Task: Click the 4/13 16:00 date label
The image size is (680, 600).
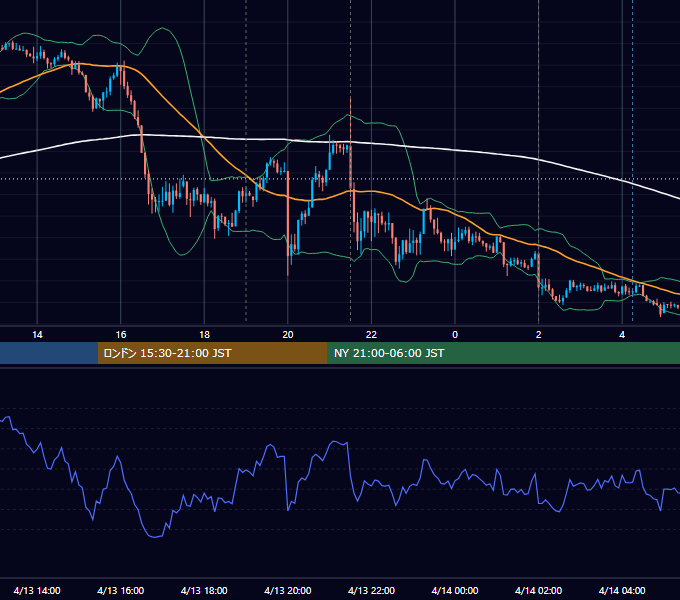Action: point(121,590)
